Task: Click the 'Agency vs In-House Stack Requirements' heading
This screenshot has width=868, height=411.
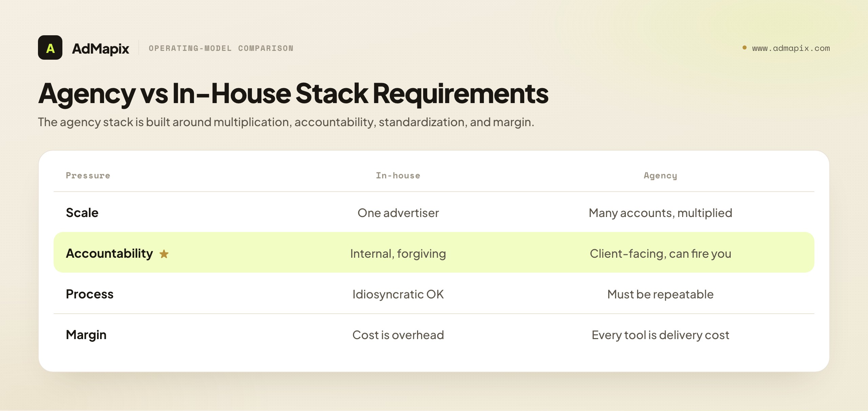Action: click(x=293, y=94)
